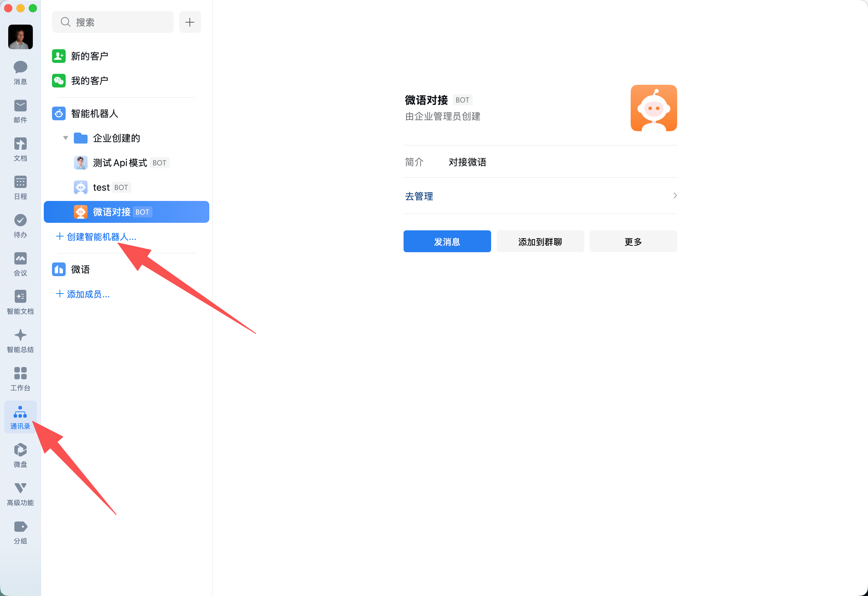Open the 邮件 mail section

click(20, 111)
